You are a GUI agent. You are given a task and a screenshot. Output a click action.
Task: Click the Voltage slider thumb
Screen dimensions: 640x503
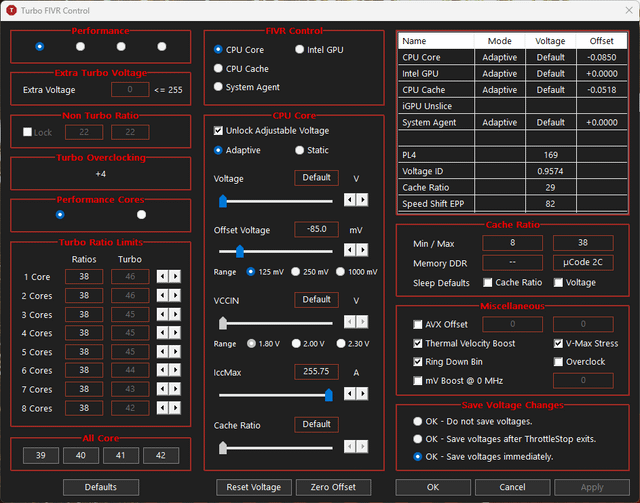point(223,201)
